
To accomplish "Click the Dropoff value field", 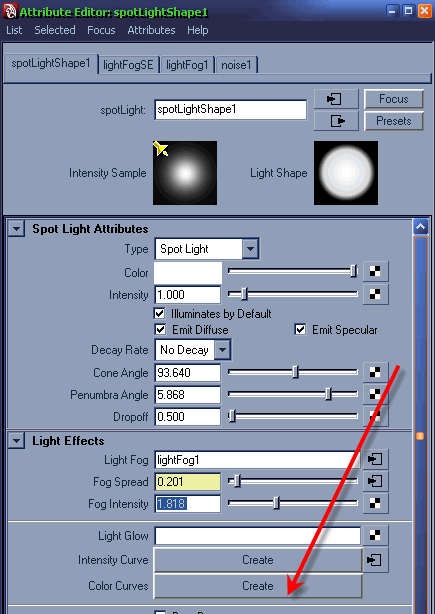I will tap(188, 416).
